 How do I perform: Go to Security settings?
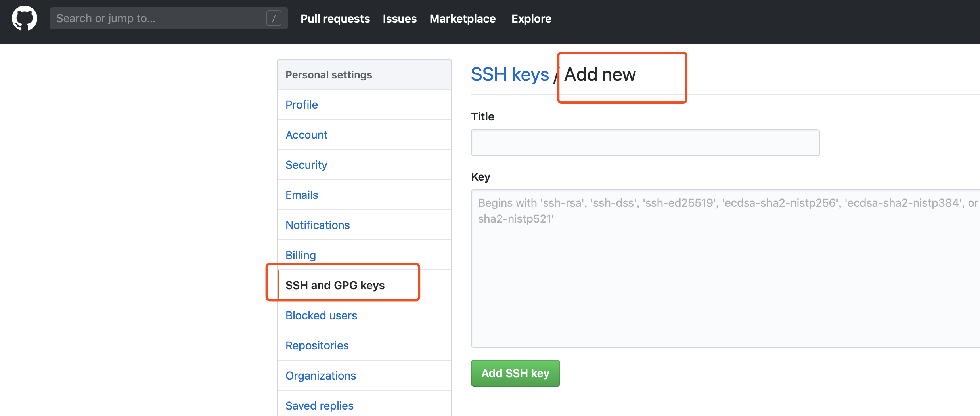[364, 165]
